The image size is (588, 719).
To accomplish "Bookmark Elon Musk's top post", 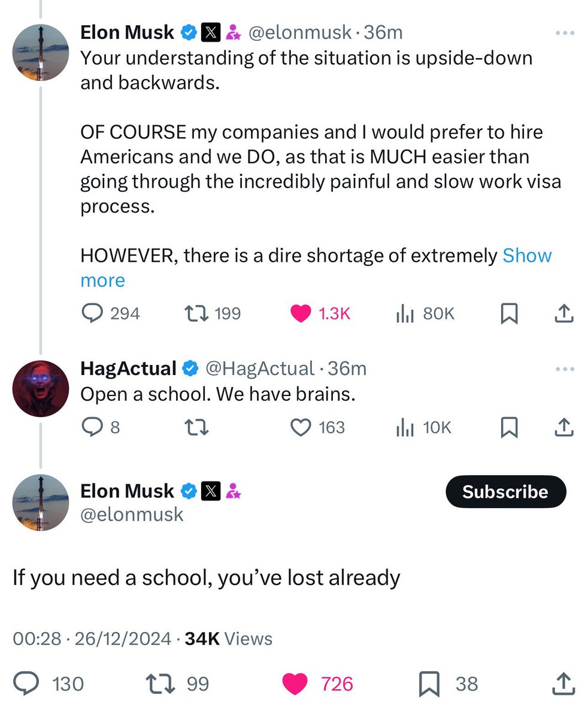I will 509,313.
